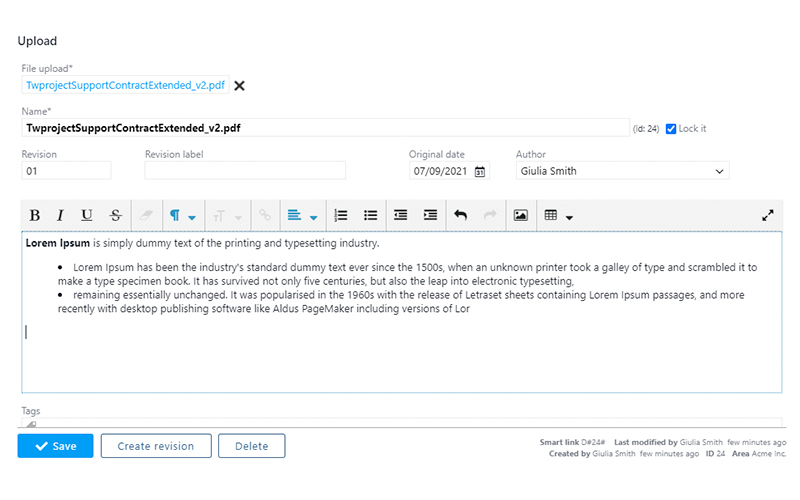Click the Revision label input field
Viewport: 800px width, 500px height.
tap(245, 171)
